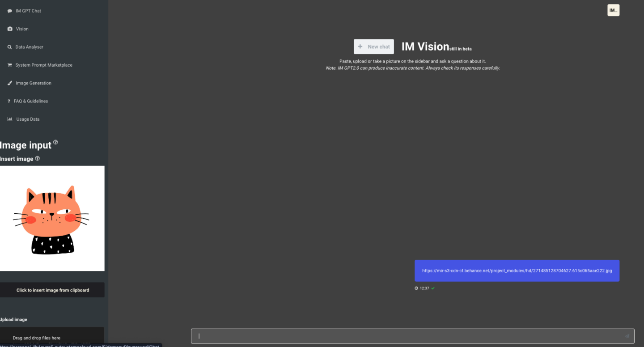644x347 pixels.
Task: Select the cat image preview thumbnail
Action: [x=52, y=218]
